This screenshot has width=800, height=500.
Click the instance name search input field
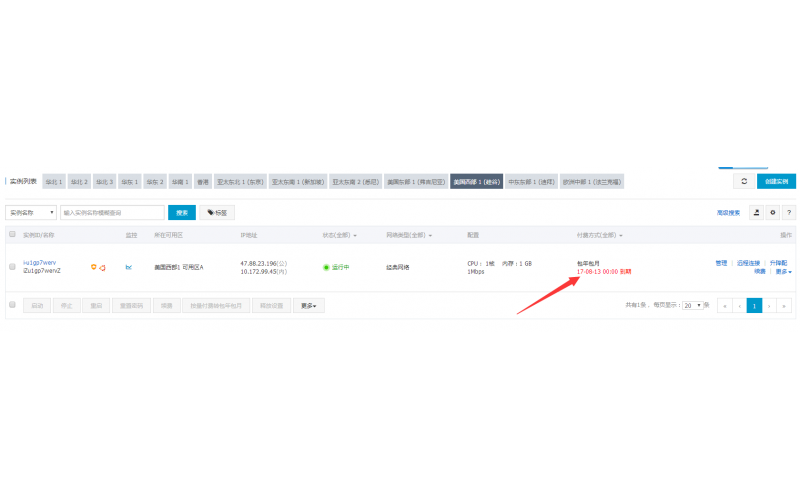pos(112,212)
